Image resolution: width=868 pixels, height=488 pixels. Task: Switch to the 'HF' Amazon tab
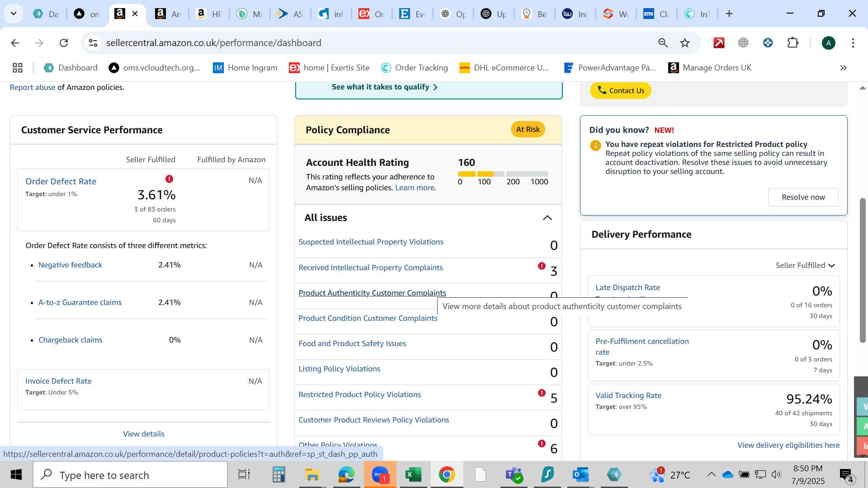click(208, 14)
